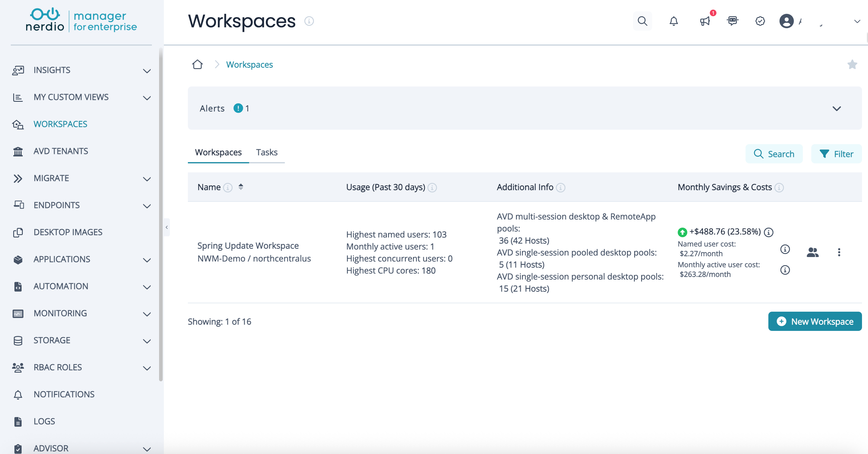Open AVD TENANTS in sidebar
The height and width of the screenshot is (454, 868).
tap(61, 151)
